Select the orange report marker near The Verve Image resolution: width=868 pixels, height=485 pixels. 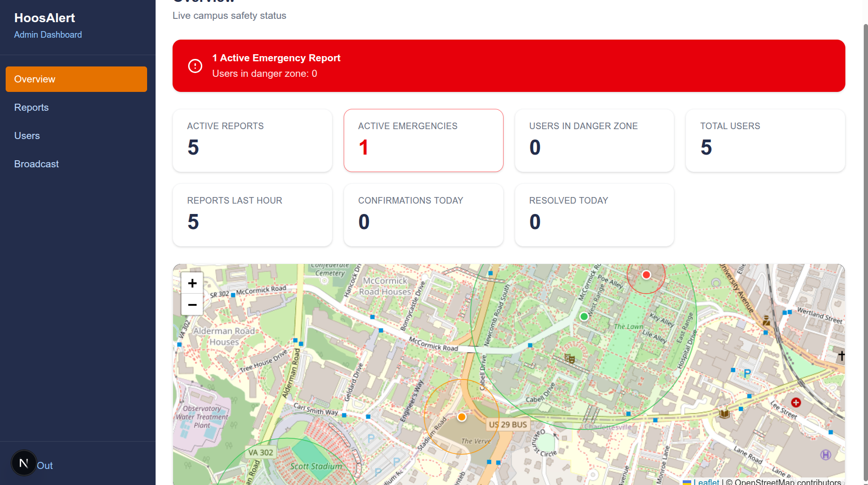[462, 417]
